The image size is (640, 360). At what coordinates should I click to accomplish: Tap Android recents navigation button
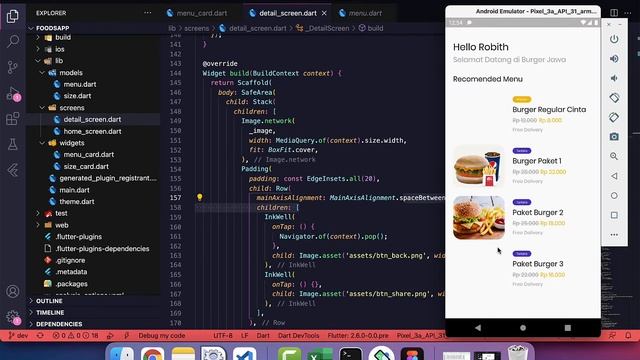[x=567, y=328]
